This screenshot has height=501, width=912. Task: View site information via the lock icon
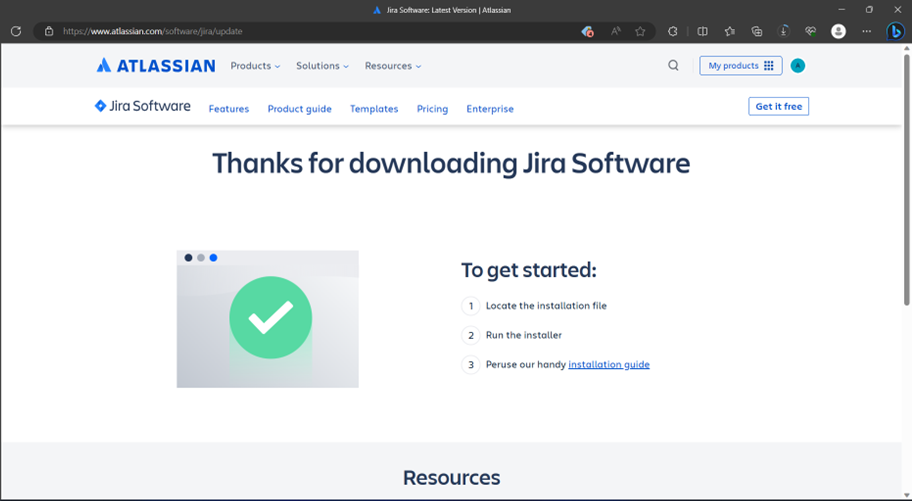49,31
